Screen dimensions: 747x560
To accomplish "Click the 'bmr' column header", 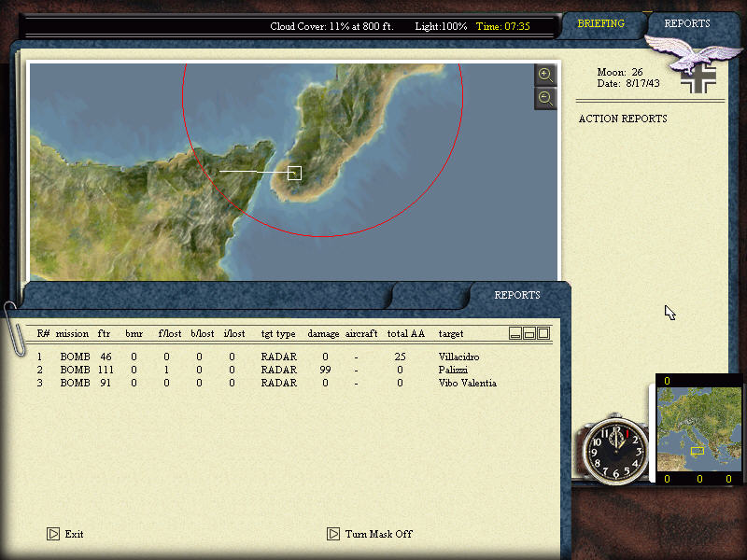I will (134, 333).
